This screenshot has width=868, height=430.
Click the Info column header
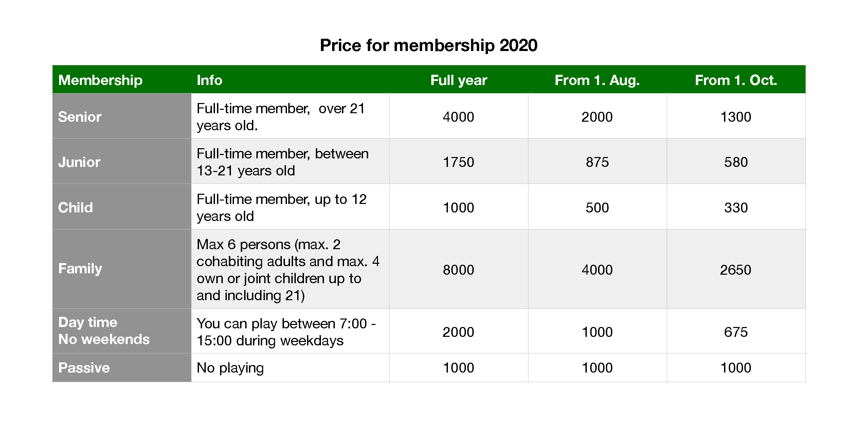[x=210, y=80]
